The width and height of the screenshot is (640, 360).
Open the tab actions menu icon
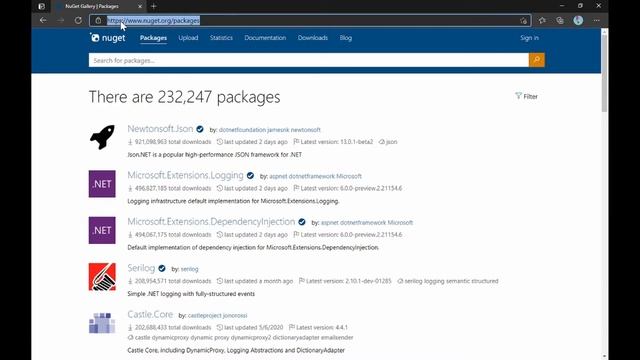pos(41,6)
